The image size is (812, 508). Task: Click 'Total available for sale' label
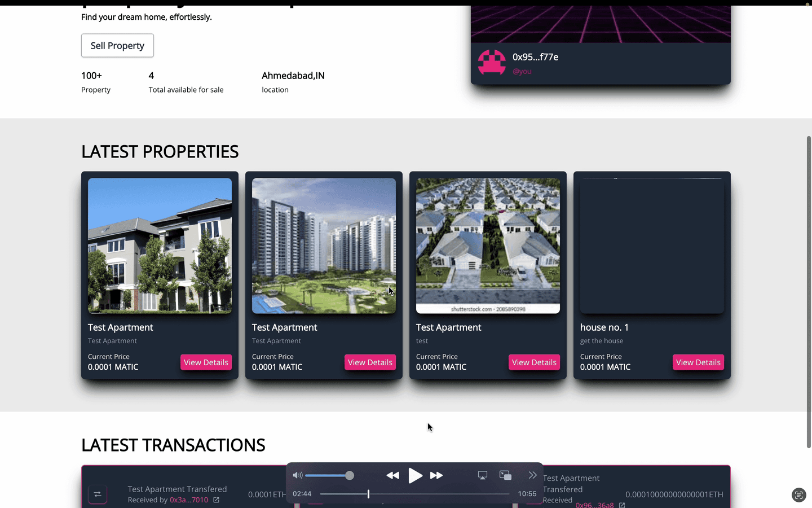tap(186, 90)
